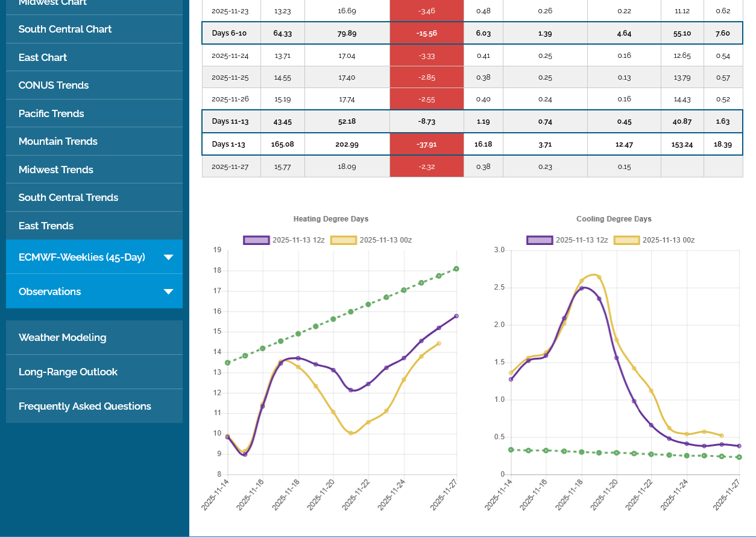Navigate to Midwest Trends
The width and height of the screenshot is (756, 537).
[x=56, y=170]
